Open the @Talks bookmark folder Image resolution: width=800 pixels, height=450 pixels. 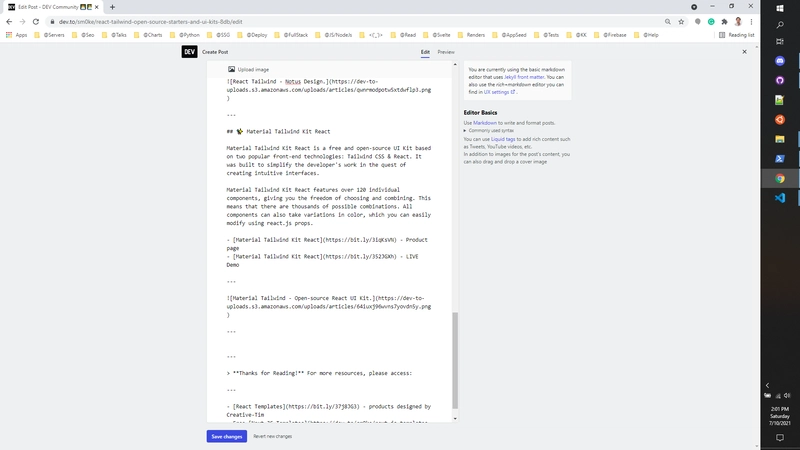tap(114, 35)
